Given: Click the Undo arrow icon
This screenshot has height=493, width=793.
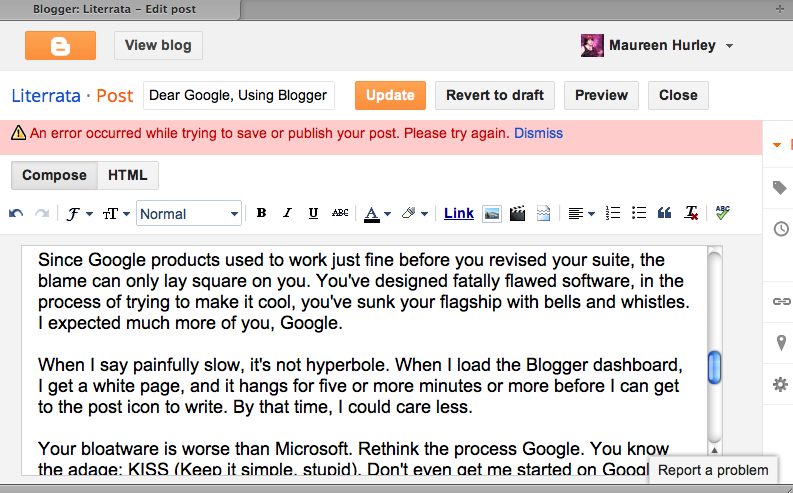Looking at the screenshot, I should point(16,213).
